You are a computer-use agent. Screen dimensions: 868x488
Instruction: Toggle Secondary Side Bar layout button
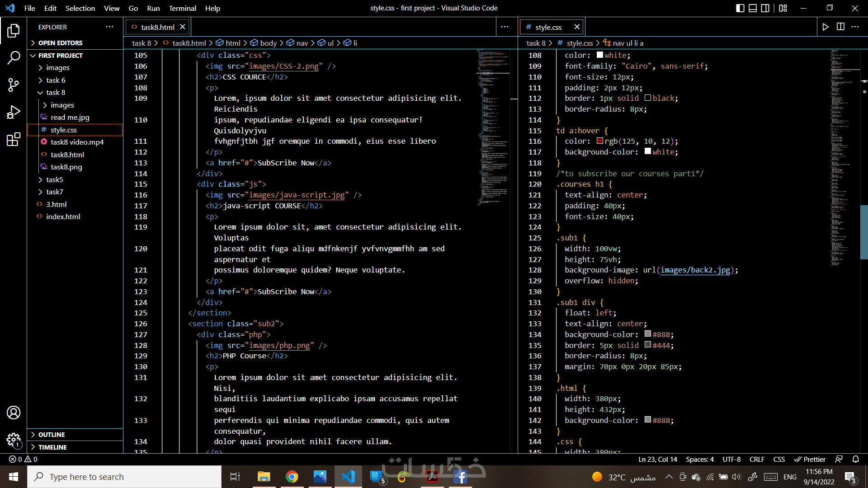tap(765, 8)
